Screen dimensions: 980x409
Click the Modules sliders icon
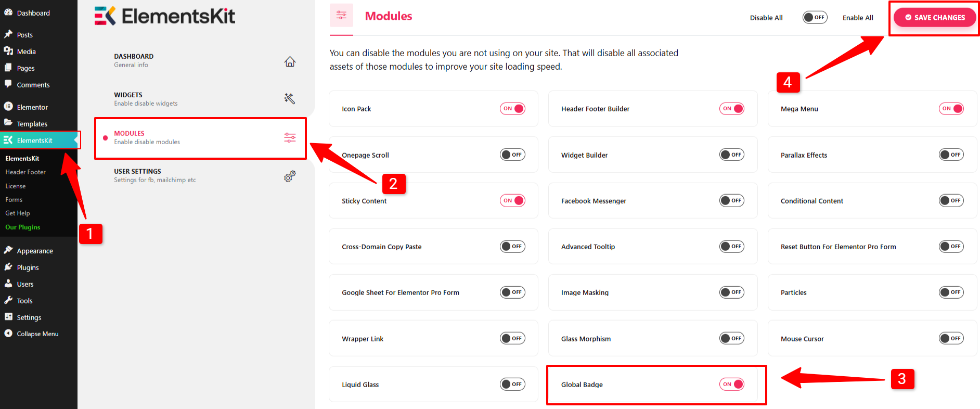coord(290,137)
